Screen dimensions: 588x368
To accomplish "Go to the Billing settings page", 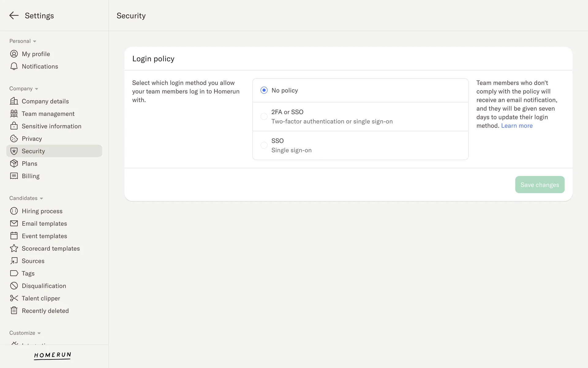I will point(31,176).
